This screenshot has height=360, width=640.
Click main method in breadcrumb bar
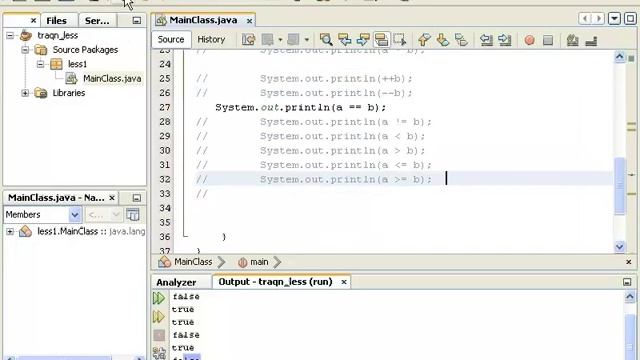tap(259, 262)
